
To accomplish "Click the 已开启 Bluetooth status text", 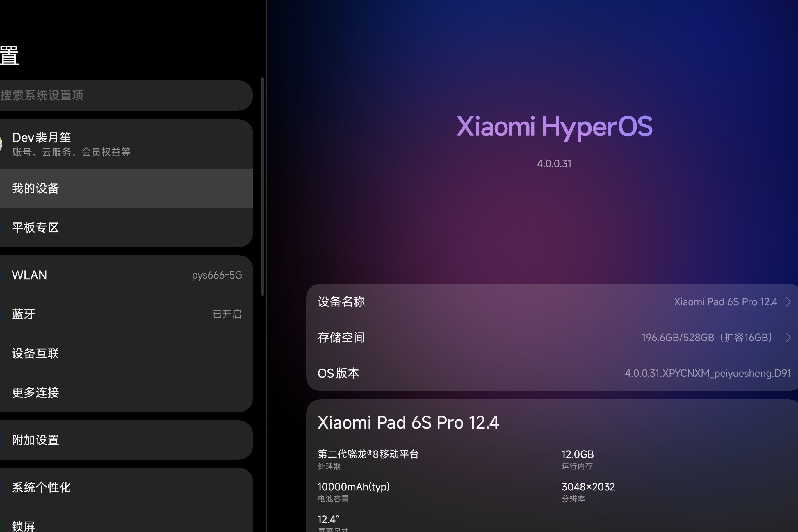I will coord(227,314).
